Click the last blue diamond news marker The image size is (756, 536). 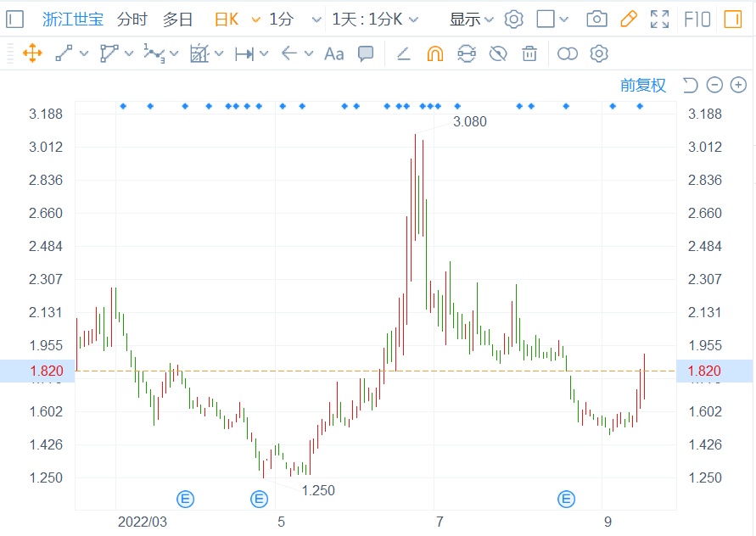640,106
